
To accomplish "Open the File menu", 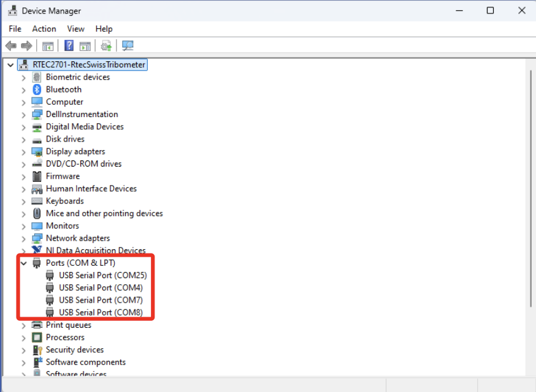I will 15,29.
